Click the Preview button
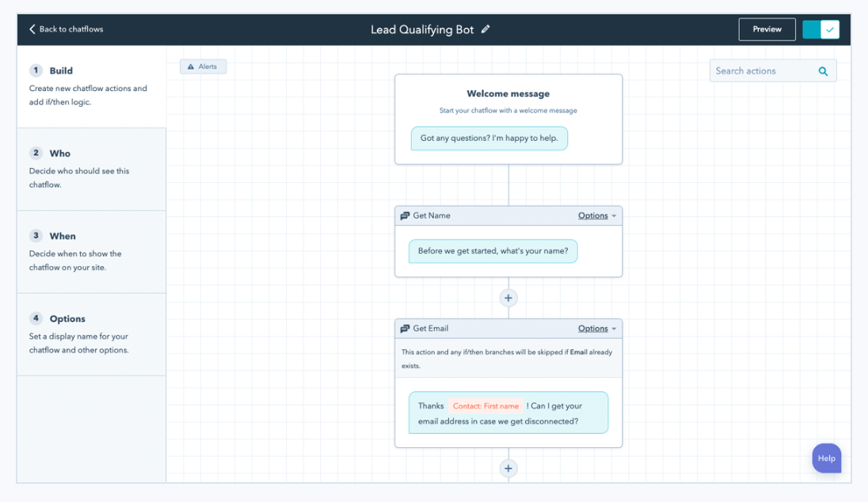 coord(767,29)
